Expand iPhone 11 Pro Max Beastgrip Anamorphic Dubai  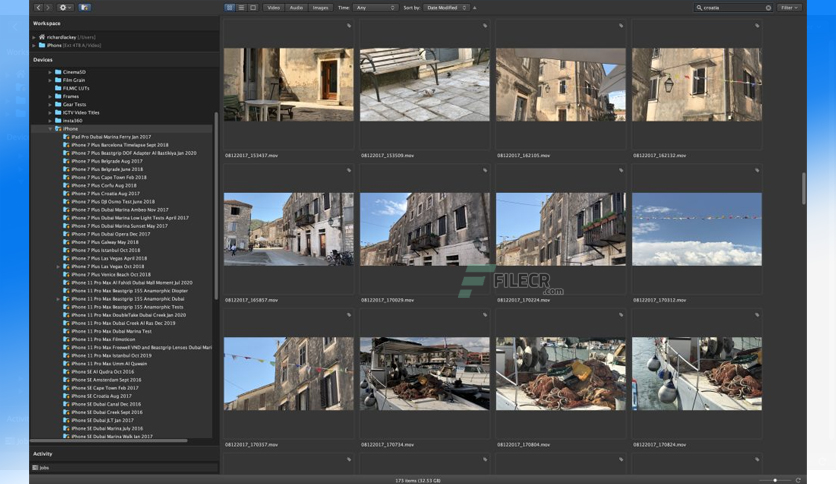point(58,299)
